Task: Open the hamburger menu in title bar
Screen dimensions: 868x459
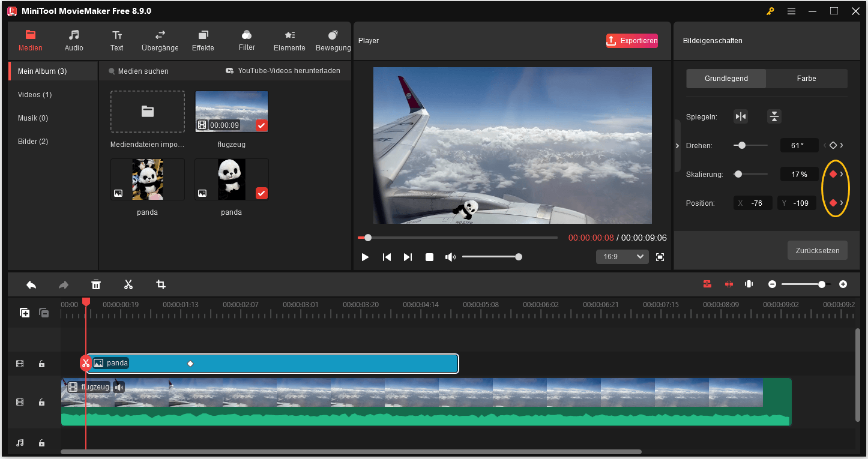Action: 791,11
